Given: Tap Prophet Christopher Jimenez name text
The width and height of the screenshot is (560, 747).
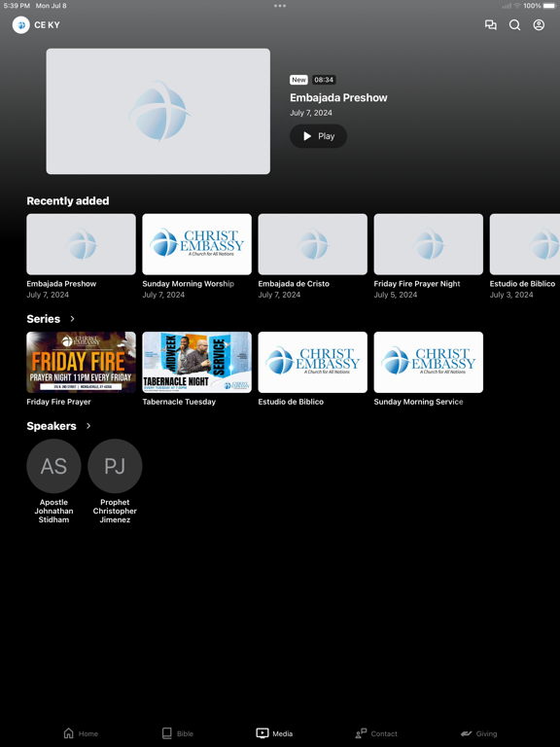Looking at the screenshot, I should click(x=115, y=511).
